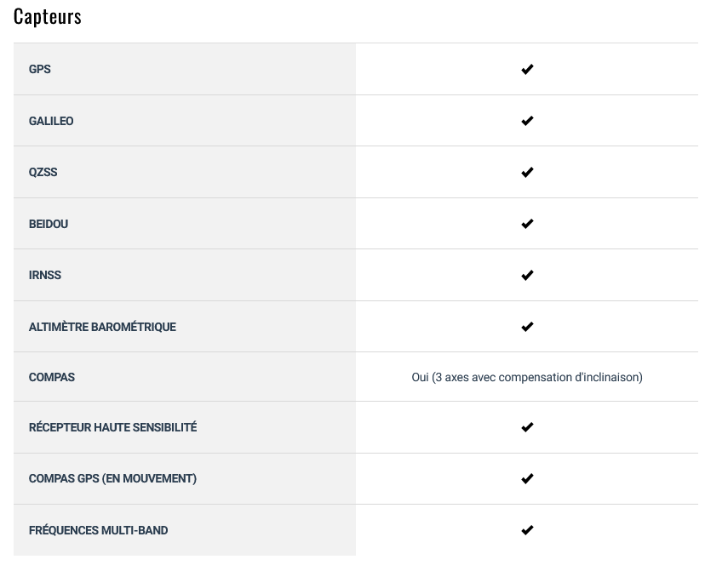
Task: Click the checkmark next to GALILEO
Action: pos(527,121)
